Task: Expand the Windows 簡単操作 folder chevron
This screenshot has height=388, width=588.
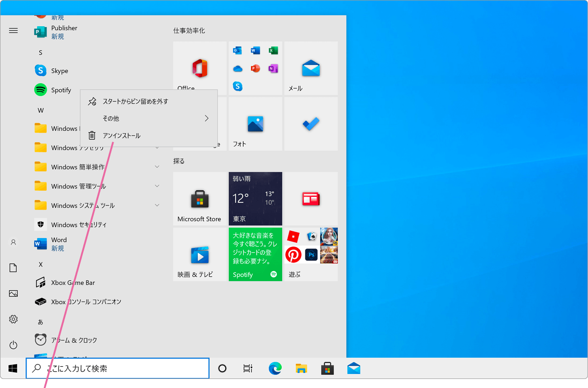Action: 157,167
